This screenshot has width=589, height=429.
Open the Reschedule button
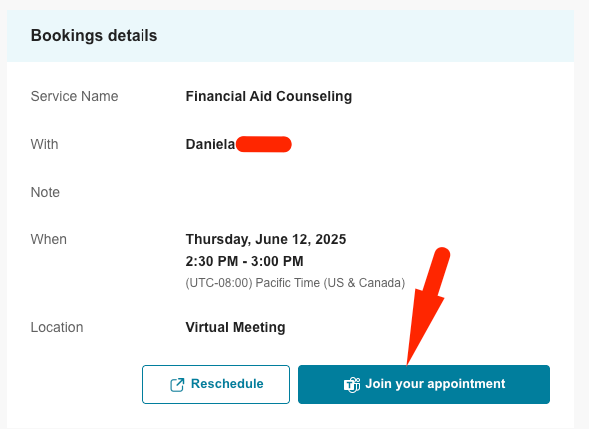pos(216,384)
